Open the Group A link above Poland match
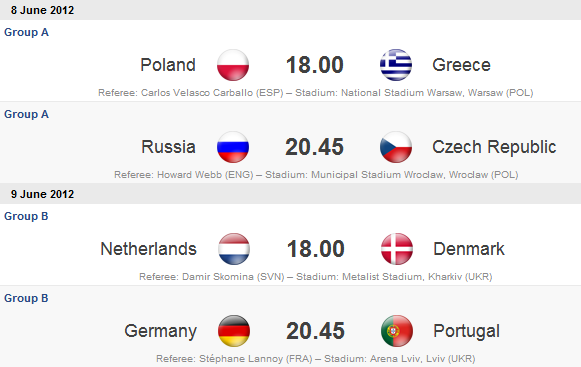Screen dimensions: 581x367 [26, 32]
